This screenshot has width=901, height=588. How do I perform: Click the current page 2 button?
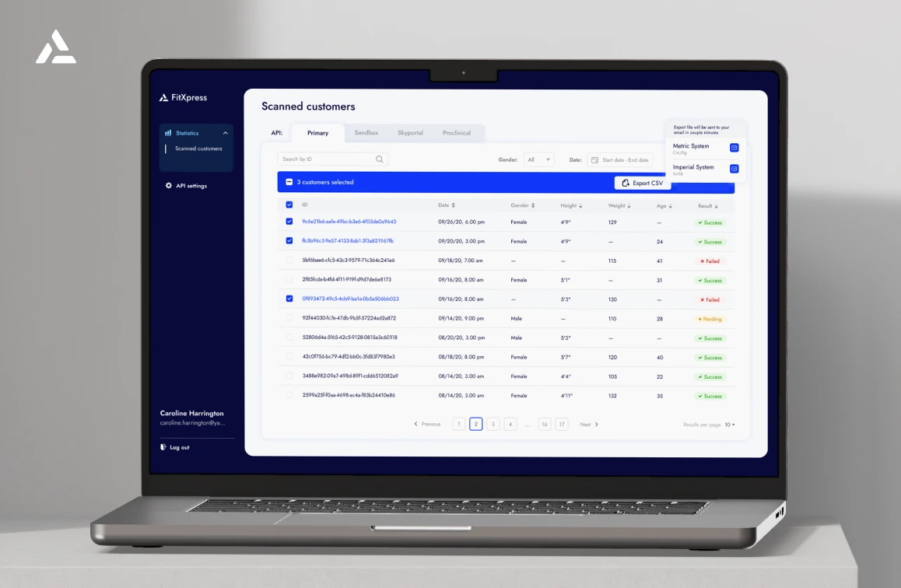[x=475, y=425]
